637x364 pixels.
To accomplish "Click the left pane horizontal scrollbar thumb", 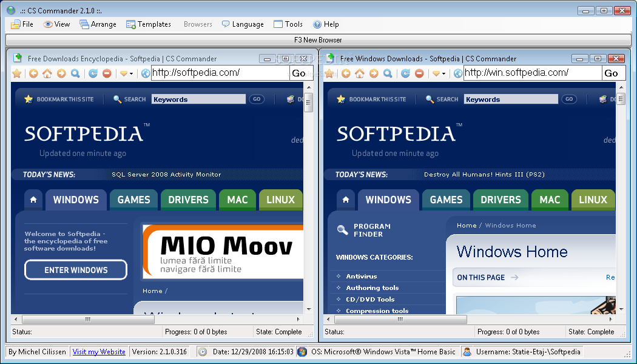I will [88, 319].
